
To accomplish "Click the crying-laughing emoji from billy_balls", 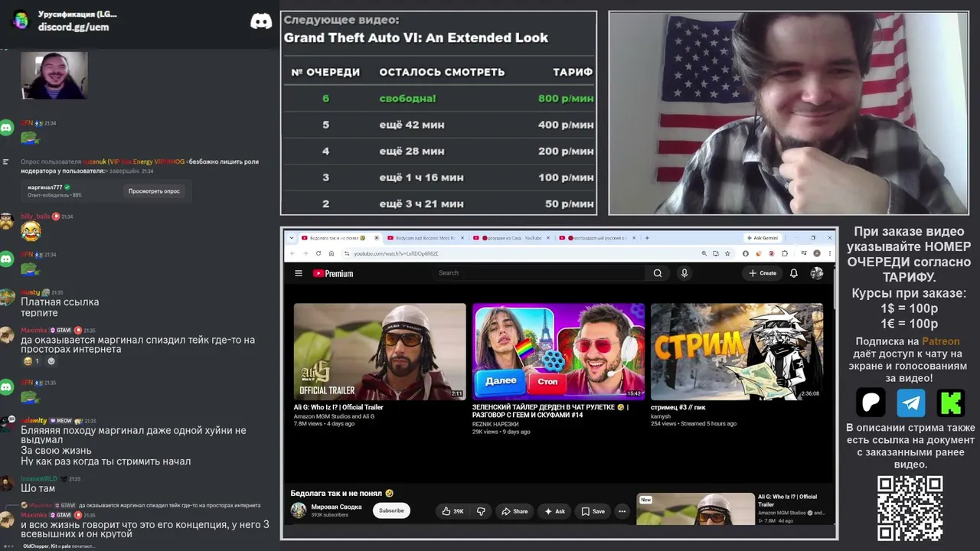I will (x=31, y=231).
